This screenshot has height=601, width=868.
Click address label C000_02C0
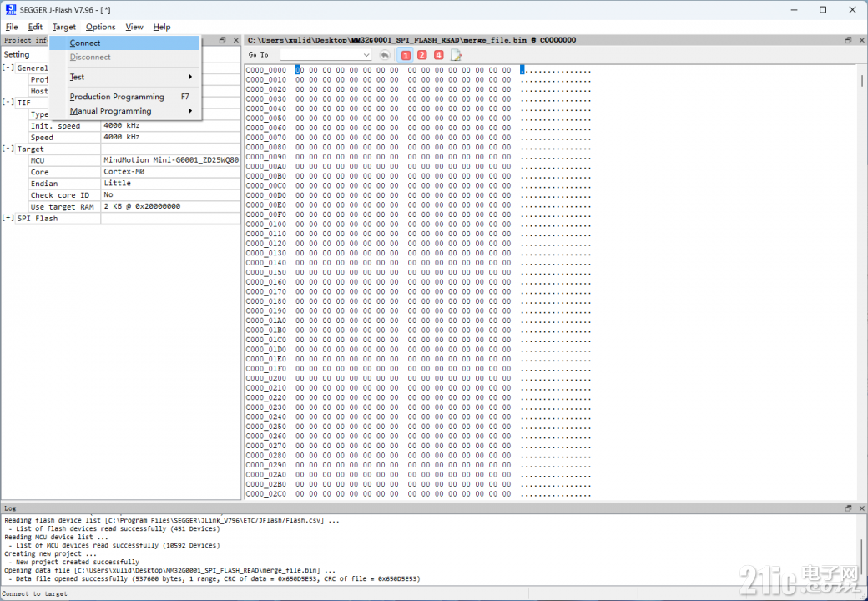tap(266, 493)
